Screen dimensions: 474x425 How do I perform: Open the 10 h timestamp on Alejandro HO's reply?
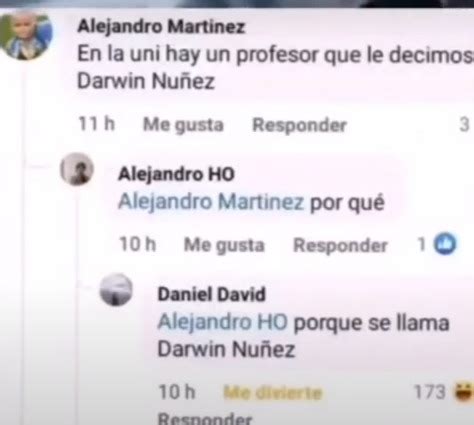138,244
